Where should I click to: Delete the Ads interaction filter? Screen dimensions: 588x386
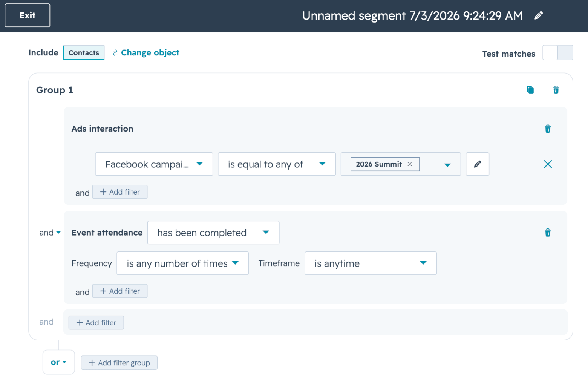pyautogui.click(x=548, y=129)
